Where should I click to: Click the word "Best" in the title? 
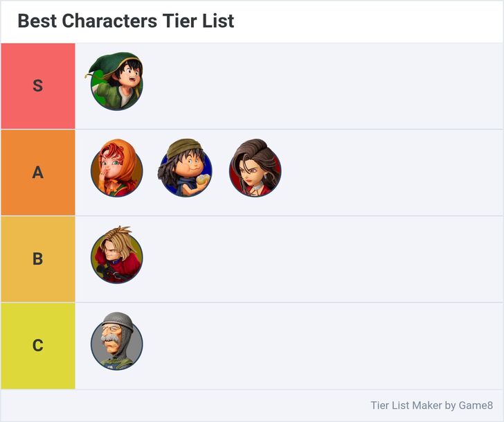(37, 21)
